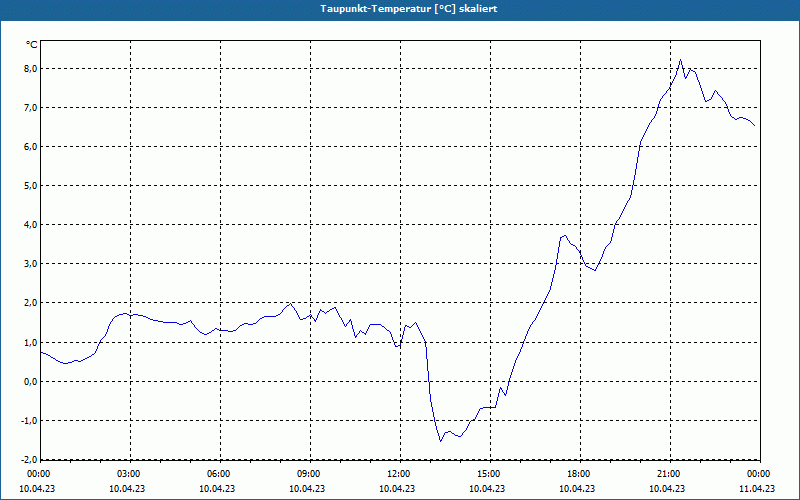Select the 7,0 y-axis value
Screen dimensions: 800x500
point(31,108)
